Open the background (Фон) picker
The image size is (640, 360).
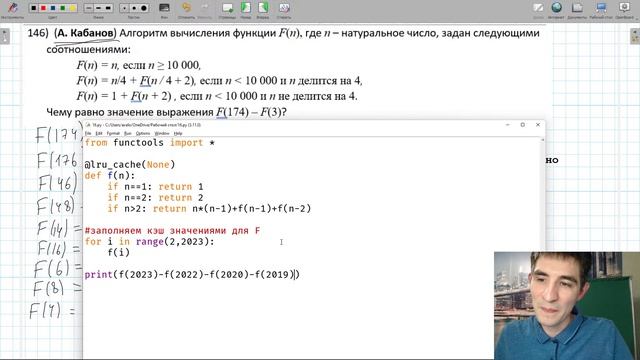[164, 9]
